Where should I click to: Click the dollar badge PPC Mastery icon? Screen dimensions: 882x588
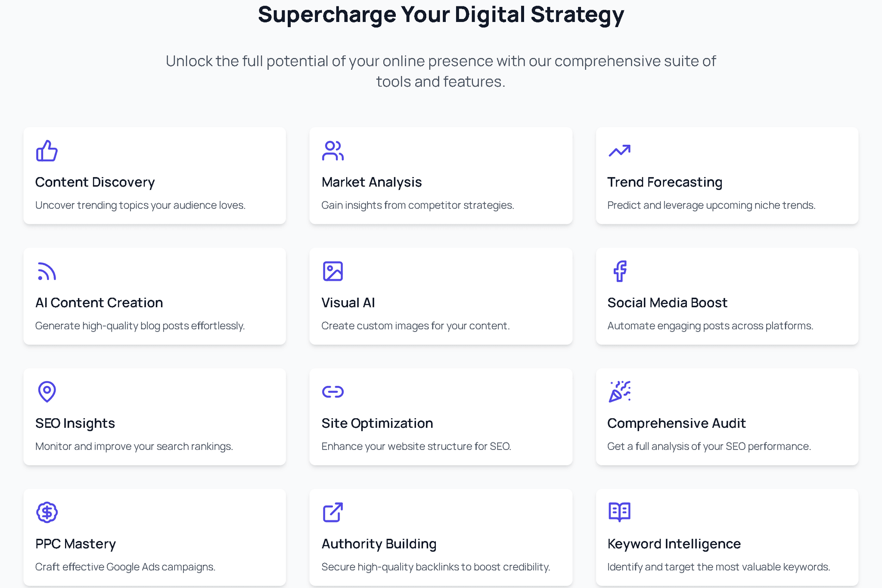click(x=47, y=512)
